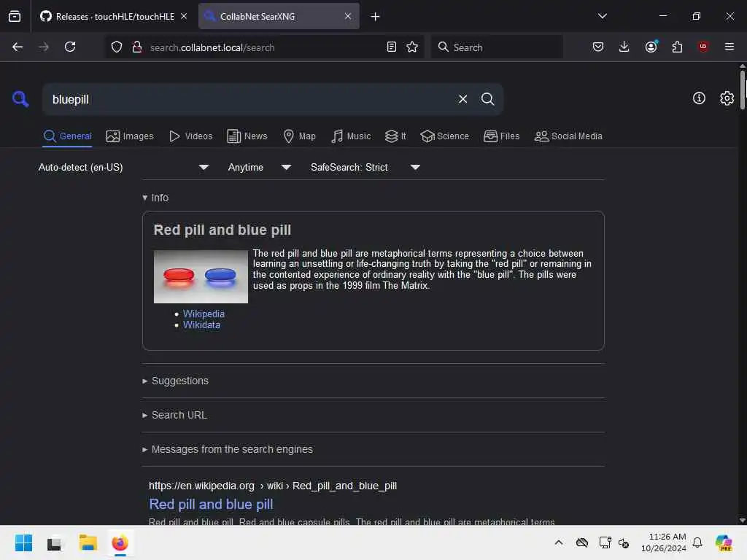Open Copilot preview taskbar icon
Screen dimensions: 747x560
[724, 542]
